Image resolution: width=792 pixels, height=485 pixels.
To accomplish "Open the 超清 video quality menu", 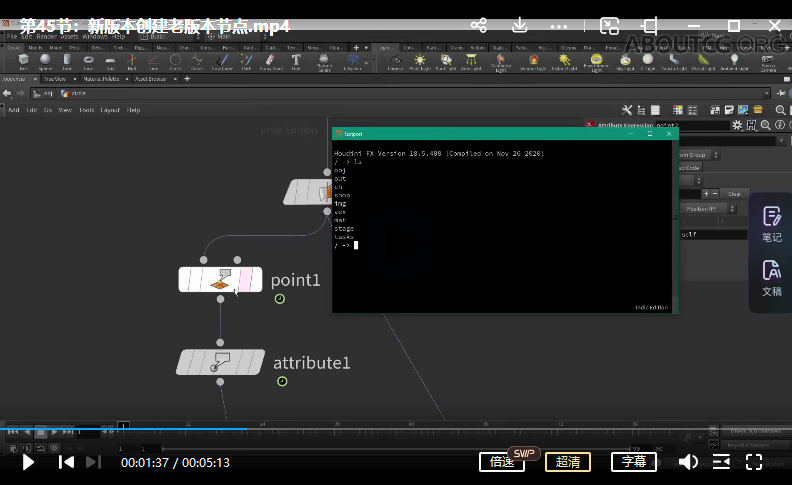I will [x=567, y=462].
